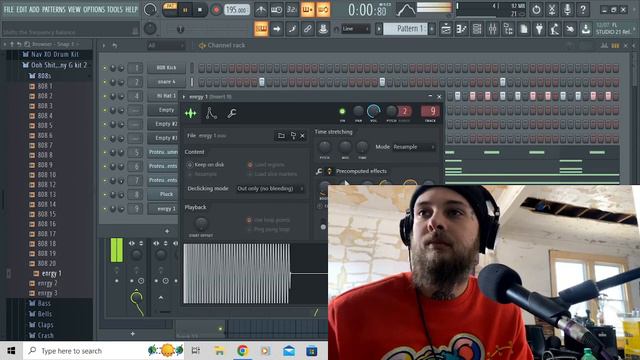
Task: Select the Pluck channel button
Action: coord(163,195)
